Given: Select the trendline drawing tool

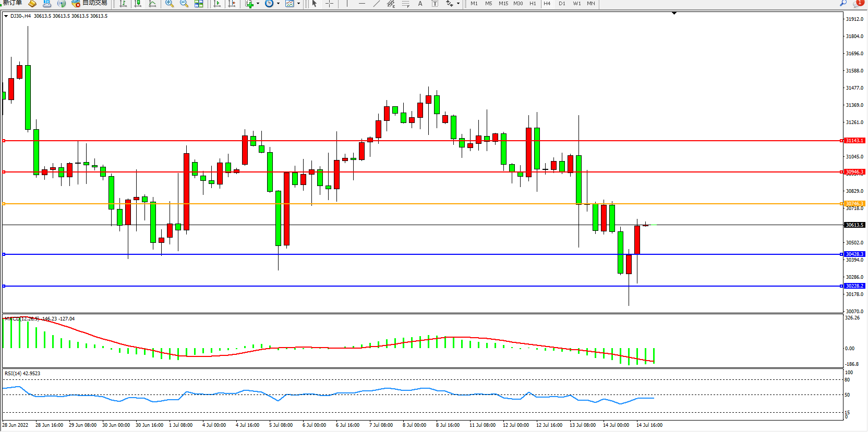Looking at the screenshot, I should coord(376,4).
